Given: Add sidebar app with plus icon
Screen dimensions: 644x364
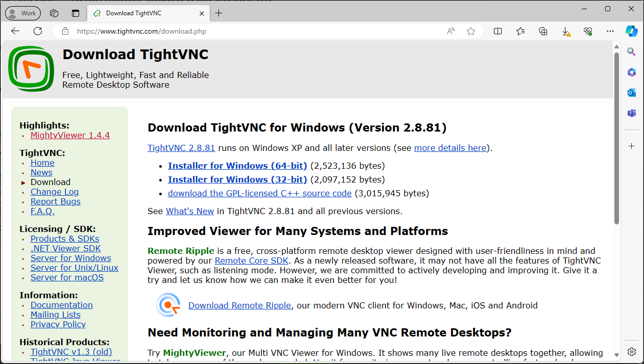Looking at the screenshot, I should click(631, 146).
